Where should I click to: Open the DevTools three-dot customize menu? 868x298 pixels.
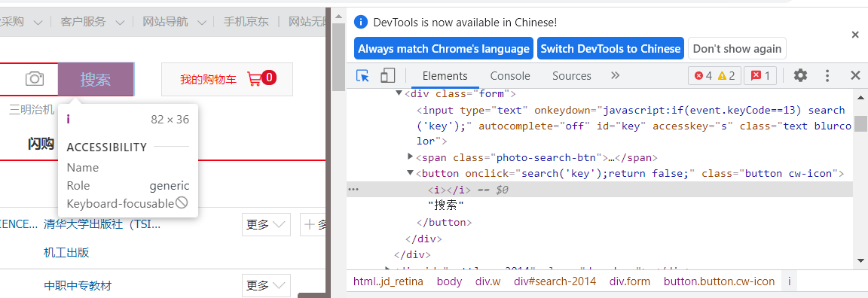tap(827, 76)
